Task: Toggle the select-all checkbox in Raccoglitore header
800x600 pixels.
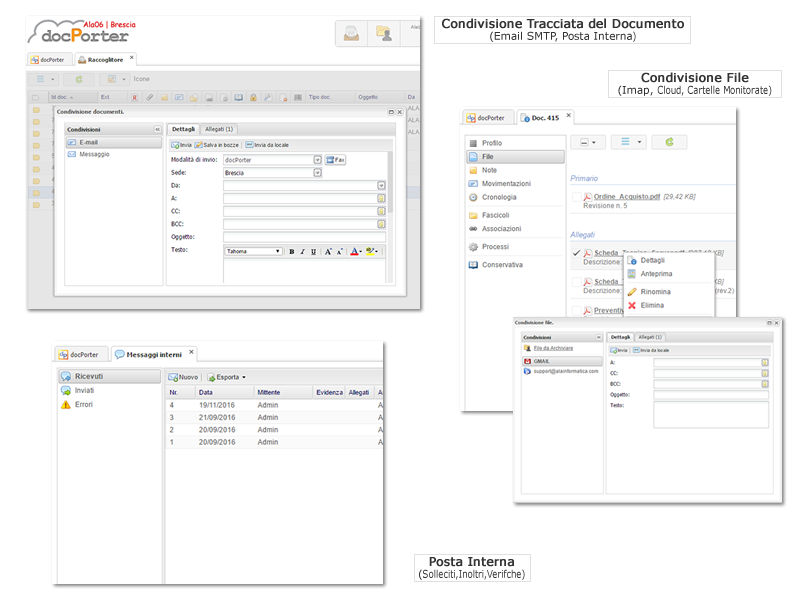Action: point(35,97)
